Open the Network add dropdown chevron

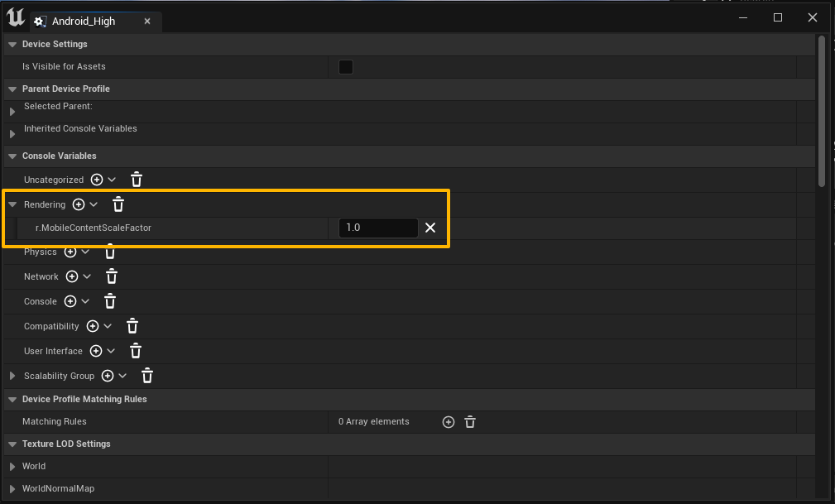88,276
